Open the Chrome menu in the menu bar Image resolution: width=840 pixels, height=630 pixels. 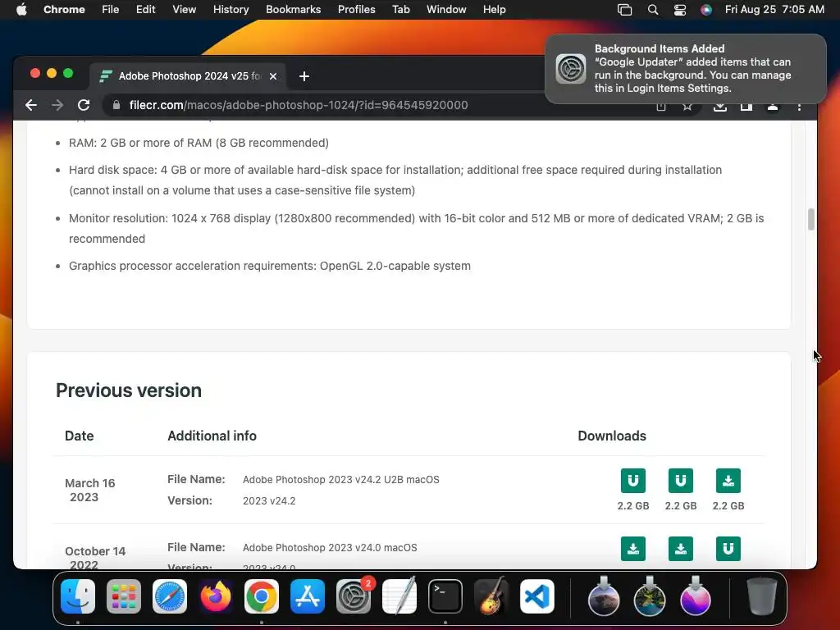point(64,9)
